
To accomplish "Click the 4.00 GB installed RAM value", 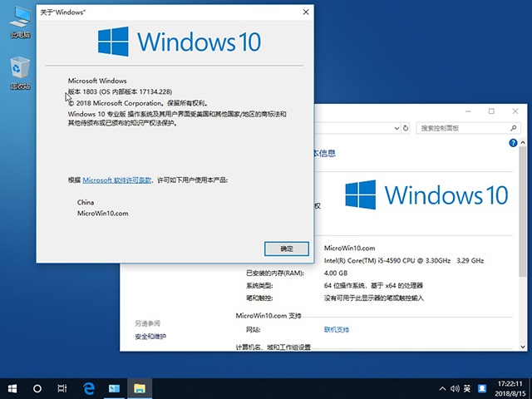I will tap(336, 273).
